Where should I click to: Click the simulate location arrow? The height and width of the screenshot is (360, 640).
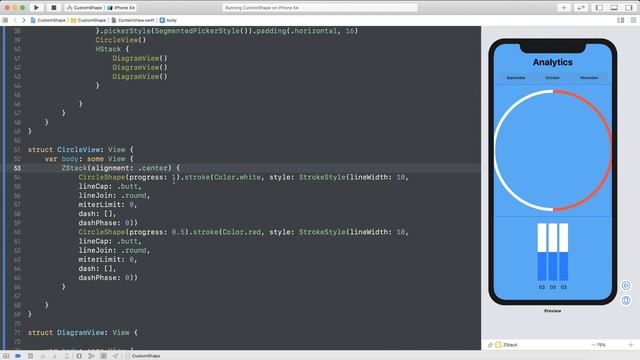116,356
